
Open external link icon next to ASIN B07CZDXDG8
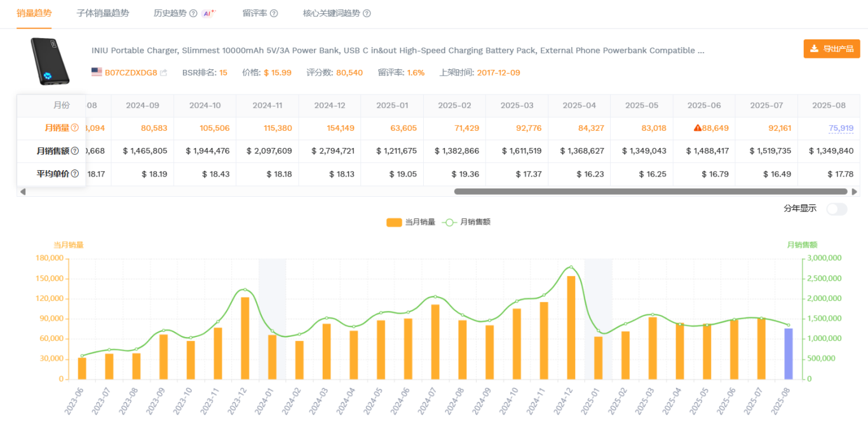pyautogui.click(x=163, y=73)
